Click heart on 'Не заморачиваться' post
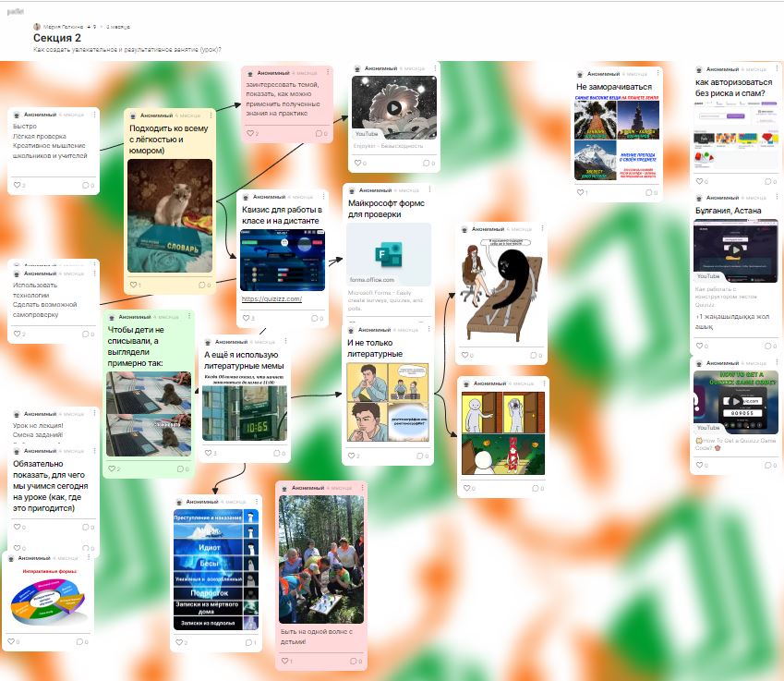Screen dimensions: 784x681 (578, 193)
